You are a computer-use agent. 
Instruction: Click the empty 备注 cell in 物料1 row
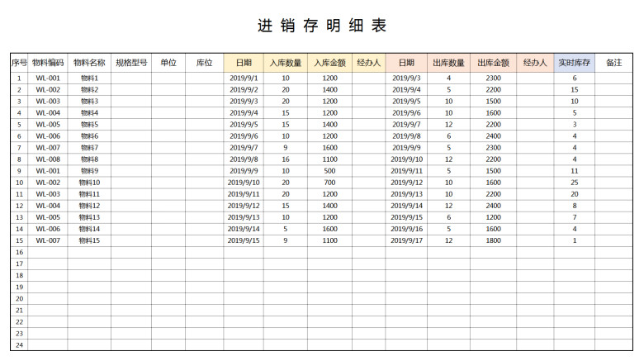[x=613, y=78]
